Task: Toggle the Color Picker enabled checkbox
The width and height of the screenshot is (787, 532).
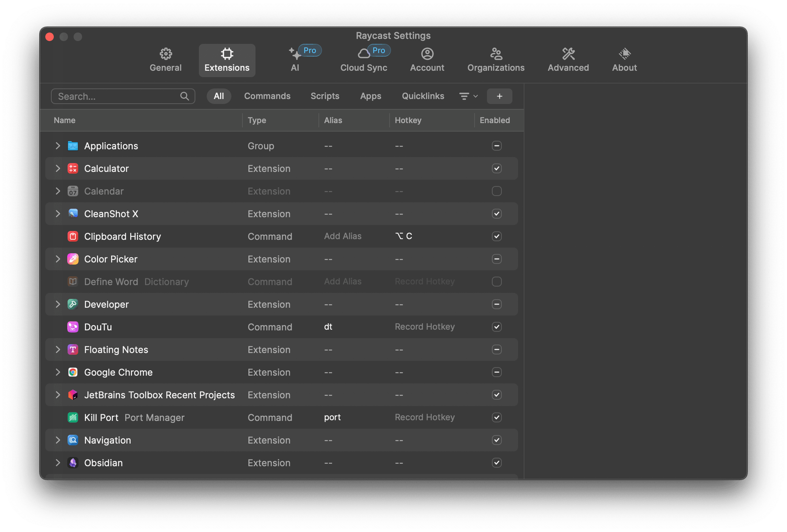Action: click(x=496, y=259)
